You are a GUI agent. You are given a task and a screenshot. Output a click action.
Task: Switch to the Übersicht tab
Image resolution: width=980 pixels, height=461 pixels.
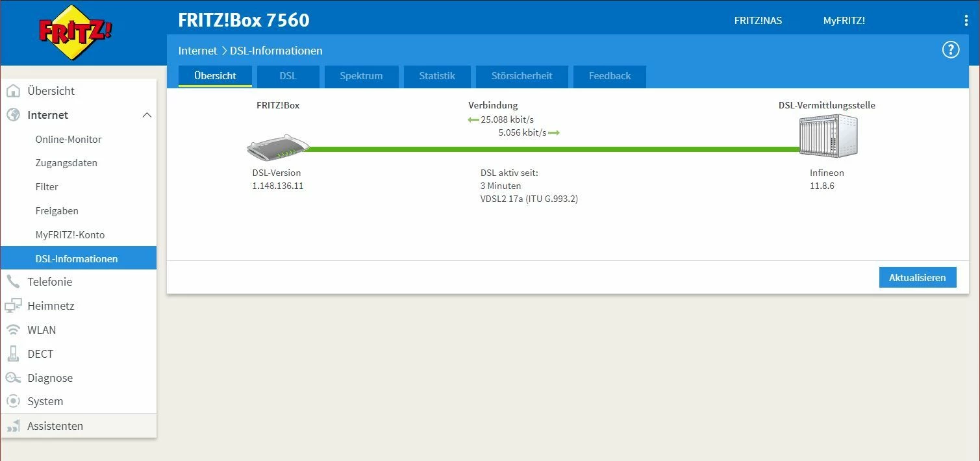215,76
